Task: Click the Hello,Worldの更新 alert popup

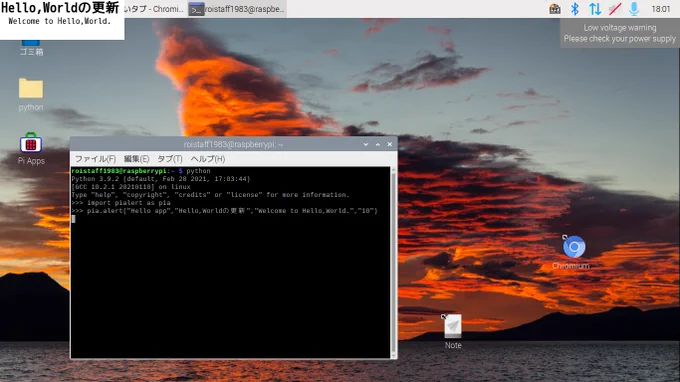Action: coord(62,20)
